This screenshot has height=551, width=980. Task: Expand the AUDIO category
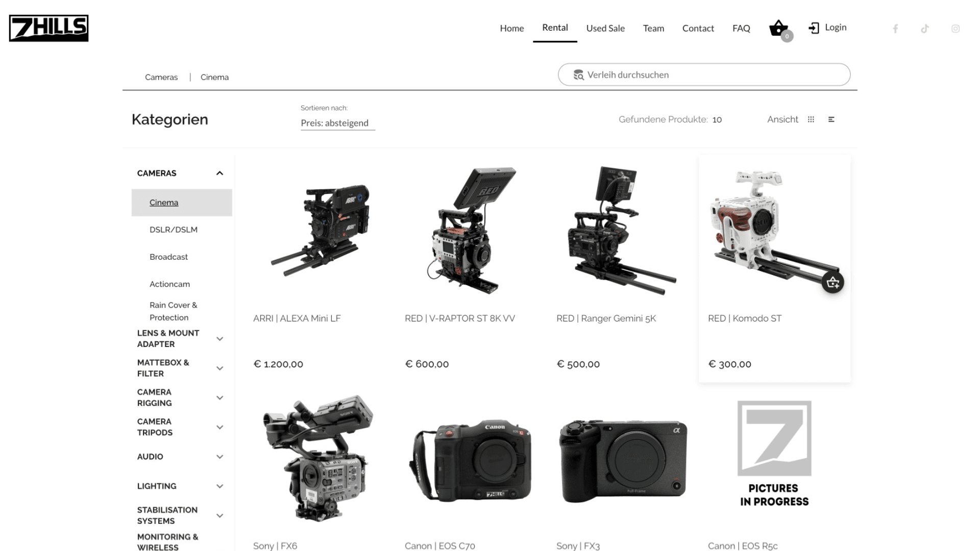pyautogui.click(x=219, y=457)
